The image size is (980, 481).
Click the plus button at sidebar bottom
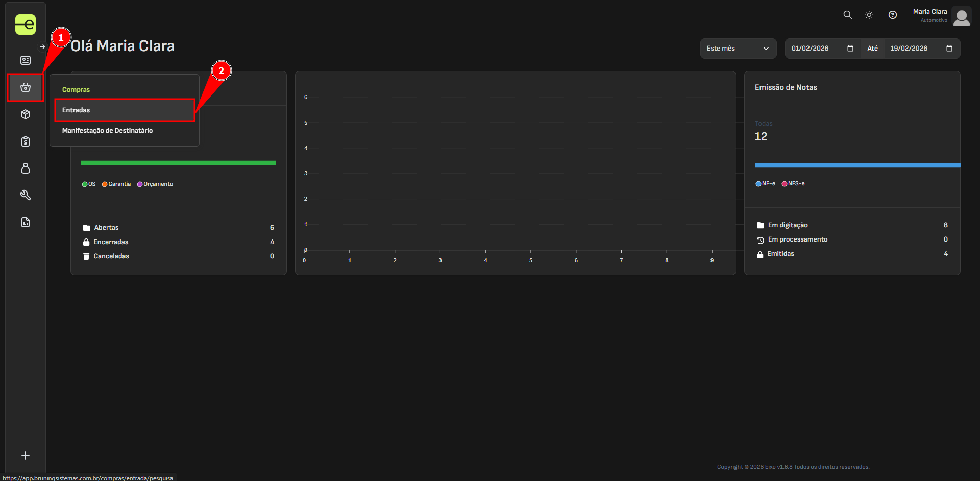pyautogui.click(x=25, y=455)
